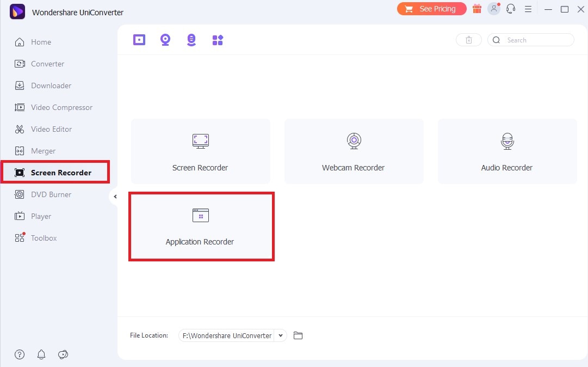
Task: Launch the Audio Recorder card
Action: [507, 151]
